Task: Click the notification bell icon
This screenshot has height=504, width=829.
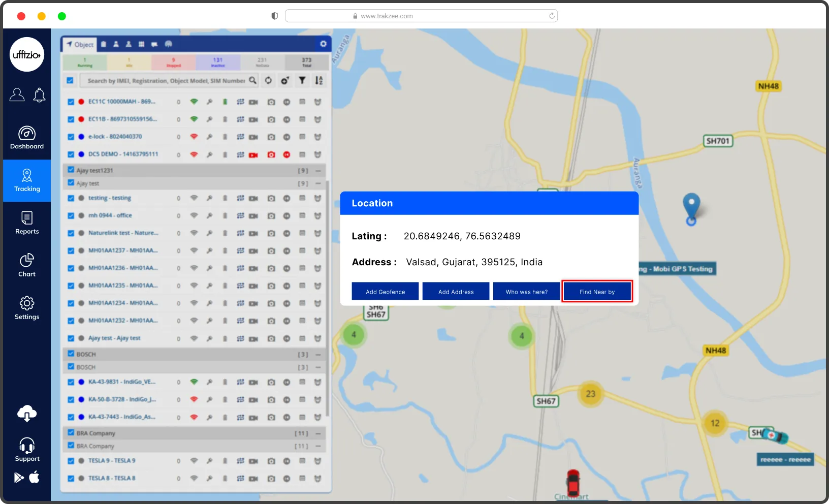Action: 39,95
